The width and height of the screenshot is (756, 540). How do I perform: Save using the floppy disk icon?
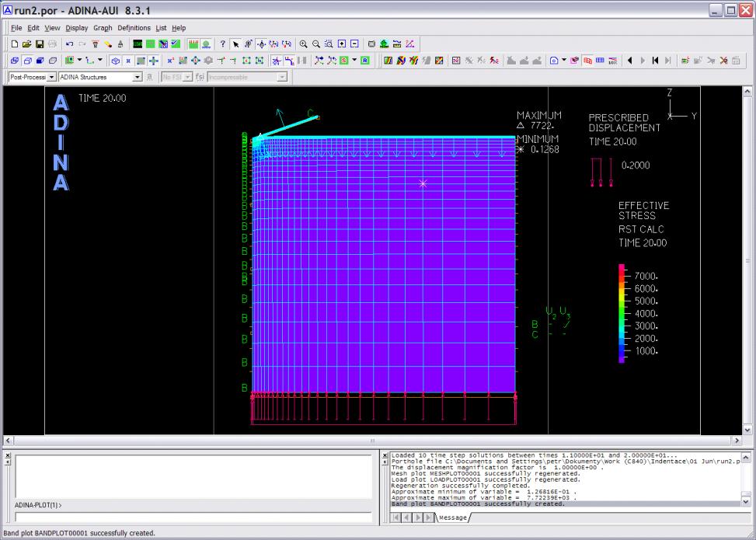(40, 44)
